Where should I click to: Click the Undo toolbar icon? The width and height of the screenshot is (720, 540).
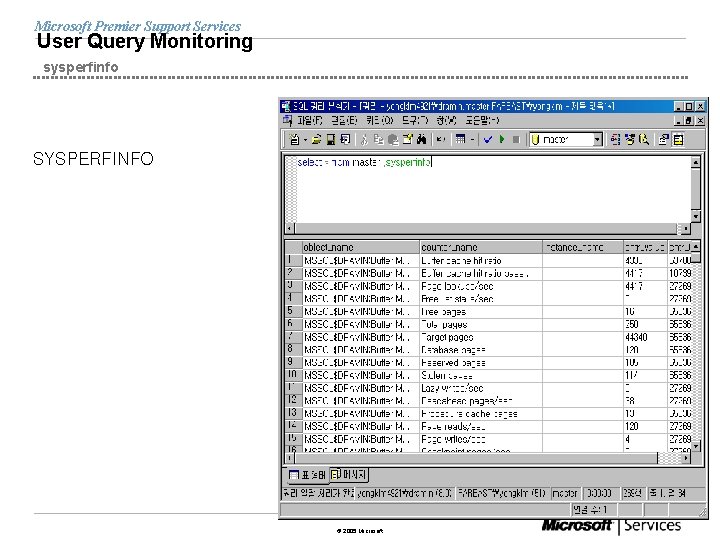click(441, 140)
